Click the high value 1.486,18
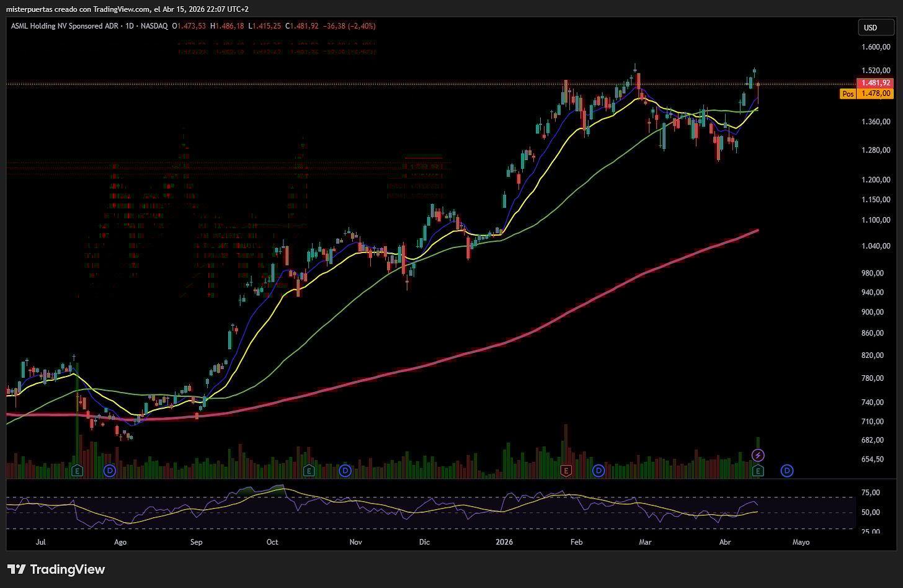This screenshot has height=588, width=903. click(x=230, y=26)
